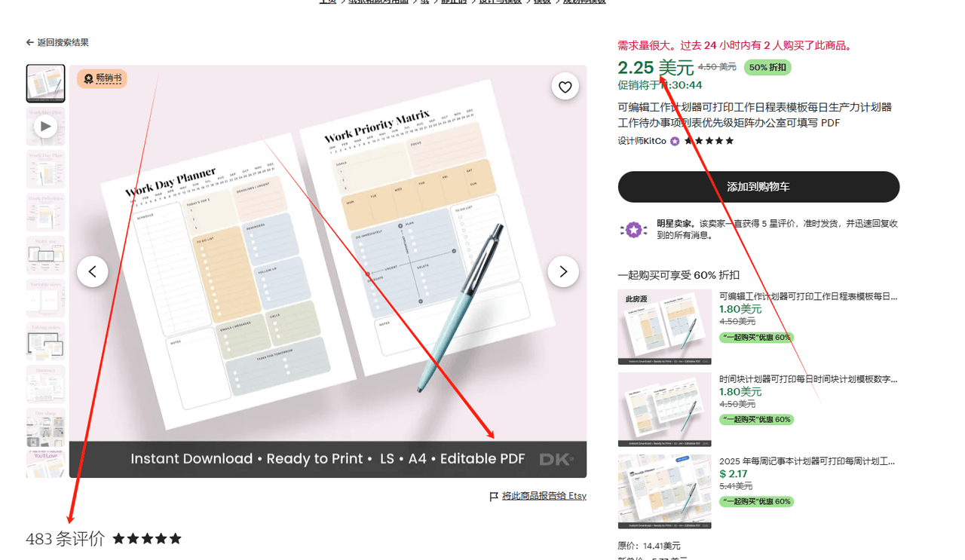The image size is (965, 560).
Task: Select the Variable sizes thumbnail
Action: (x=45, y=298)
